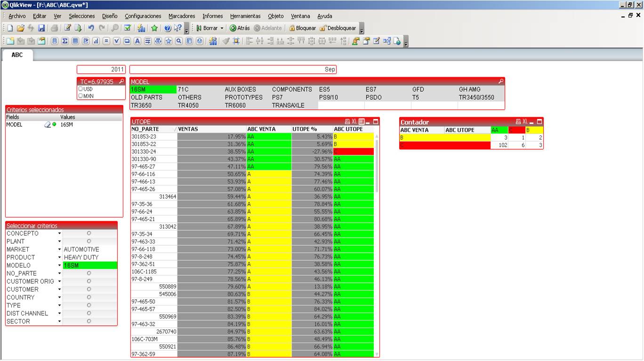Check the MXN currency checkbox
The width and height of the screenshot is (644, 361).
pos(81,96)
